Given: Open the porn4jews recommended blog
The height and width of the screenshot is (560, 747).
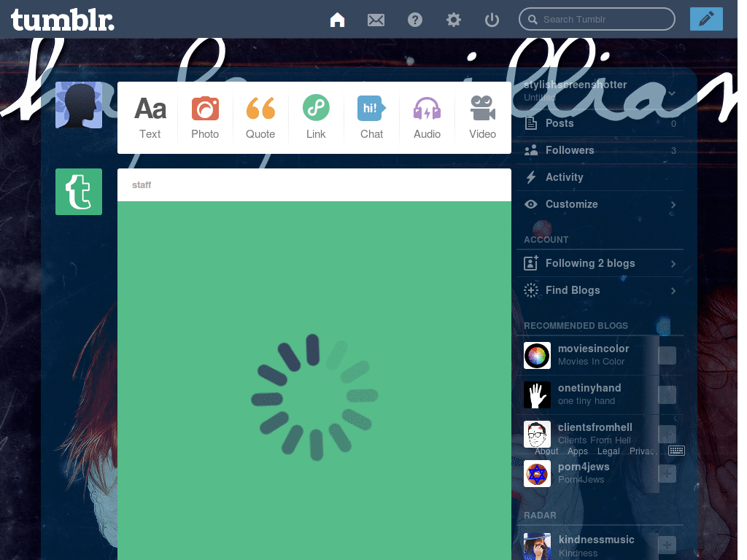Looking at the screenshot, I should tap(584, 467).
